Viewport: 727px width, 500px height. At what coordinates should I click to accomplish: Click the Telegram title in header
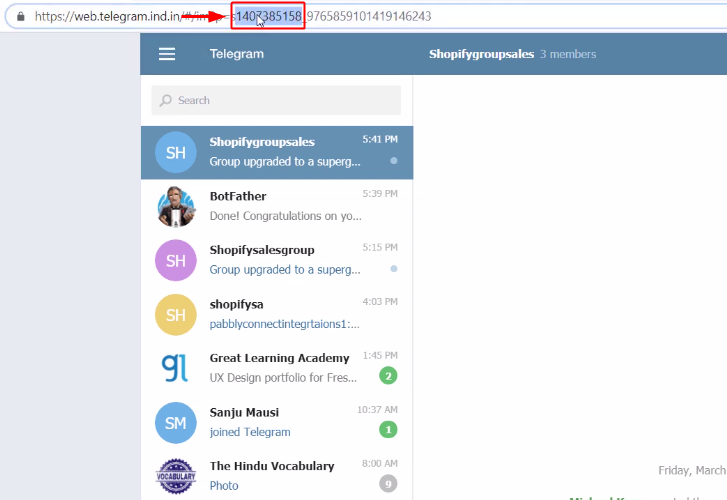[236, 54]
